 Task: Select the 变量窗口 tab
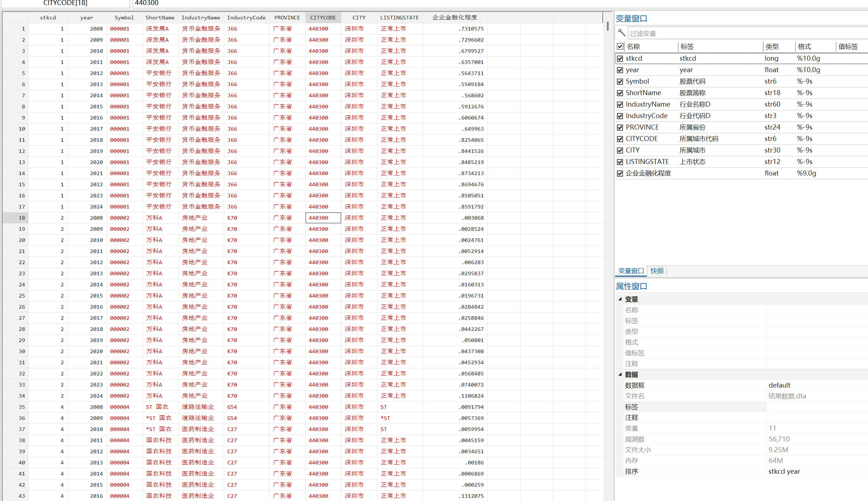631,271
